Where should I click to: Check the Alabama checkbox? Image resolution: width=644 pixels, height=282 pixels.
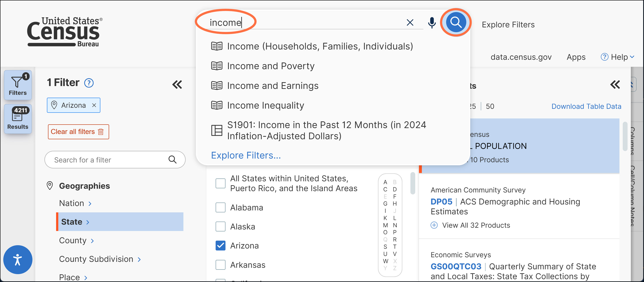[x=220, y=207]
